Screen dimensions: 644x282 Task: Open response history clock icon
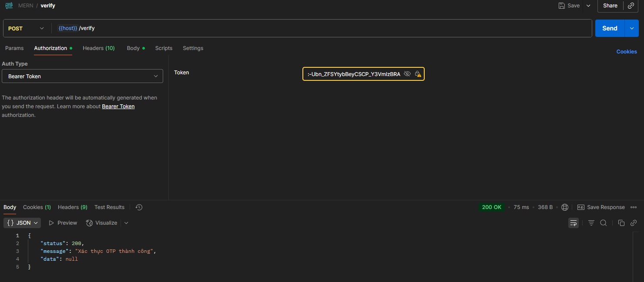click(x=139, y=207)
